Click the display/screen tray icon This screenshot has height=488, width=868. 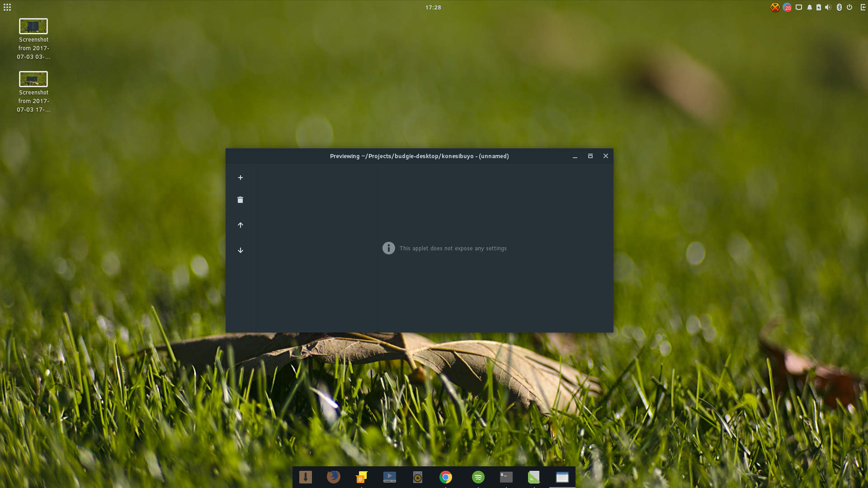[x=799, y=7]
